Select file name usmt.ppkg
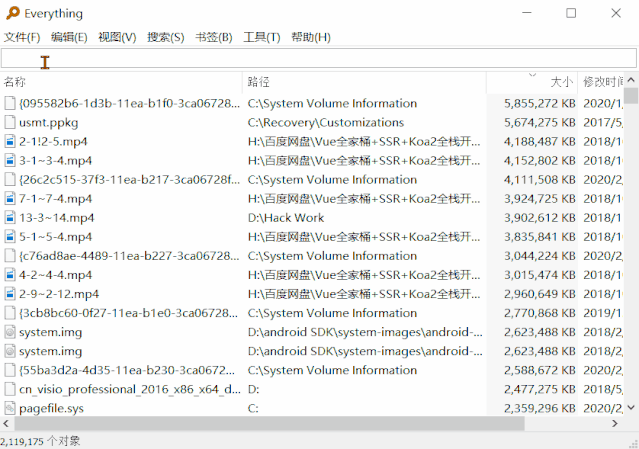Image resolution: width=639 pixels, height=449 pixels. point(48,123)
